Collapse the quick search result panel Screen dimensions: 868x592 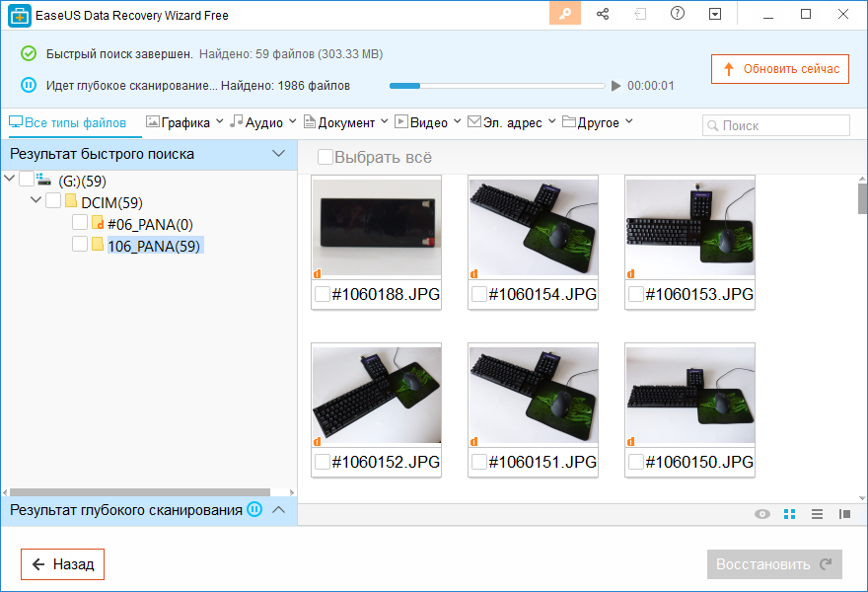[x=279, y=153]
